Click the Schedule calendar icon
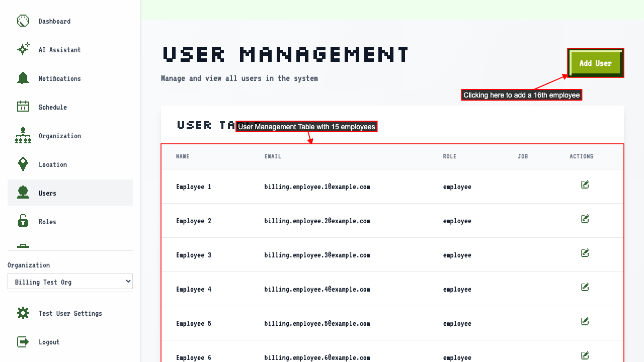Image resolution: width=644 pixels, height=362 pixels. pyautogui.click(x=23, y=107)
